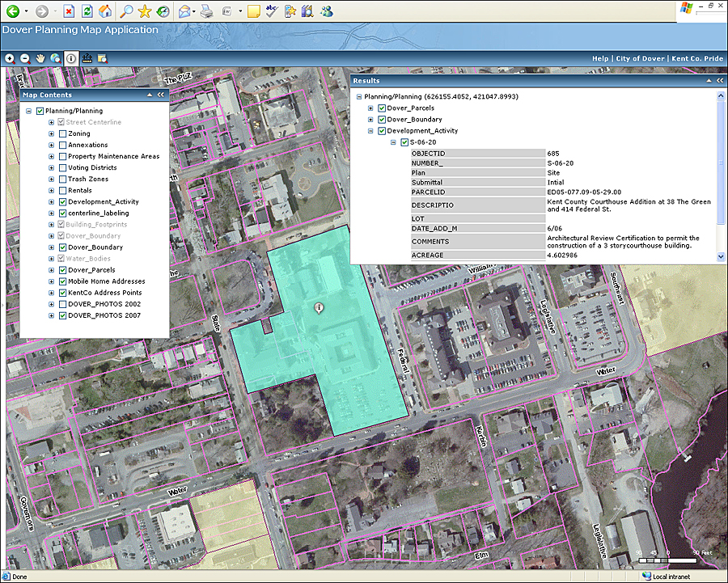The height and width of the screenshot is (583, 728).
Task: Select the Identify info tool
Action: (x=71, y=59)
